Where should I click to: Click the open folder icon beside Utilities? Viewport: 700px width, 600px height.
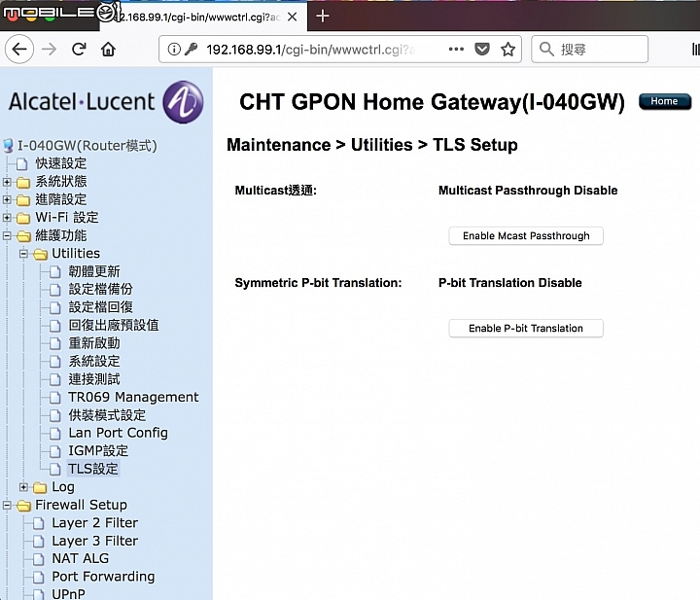[x=40, y=254]
